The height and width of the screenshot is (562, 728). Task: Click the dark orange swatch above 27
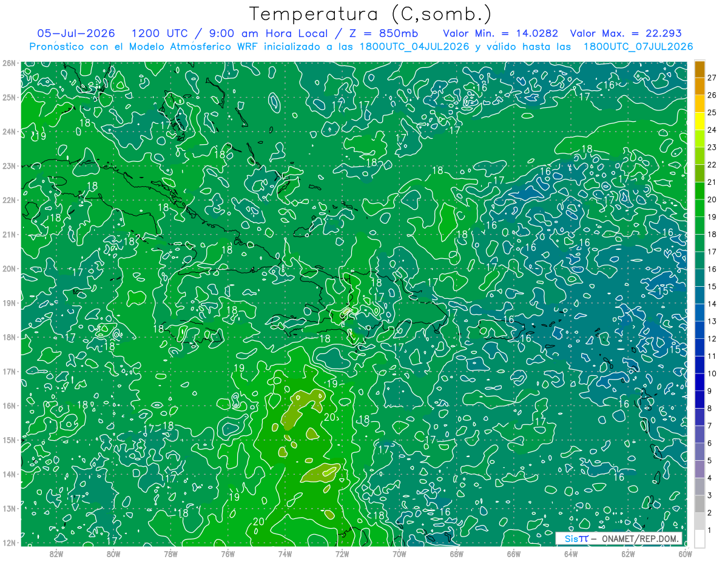699,69
